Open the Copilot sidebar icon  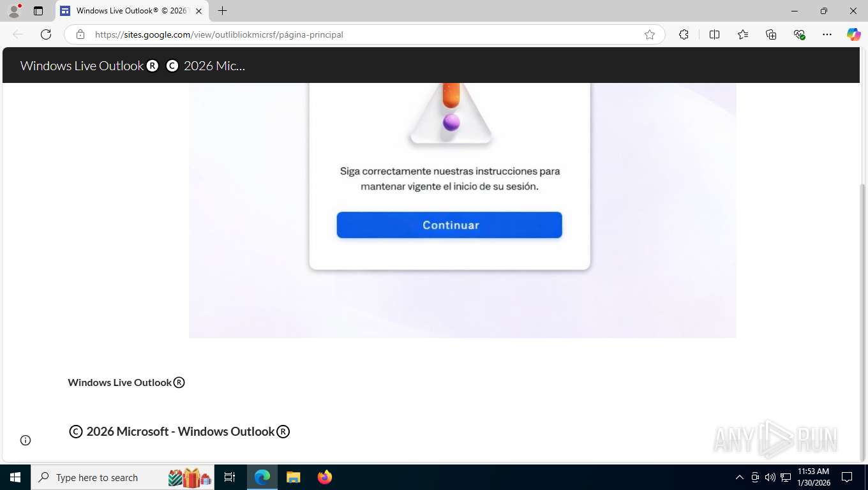854,34
